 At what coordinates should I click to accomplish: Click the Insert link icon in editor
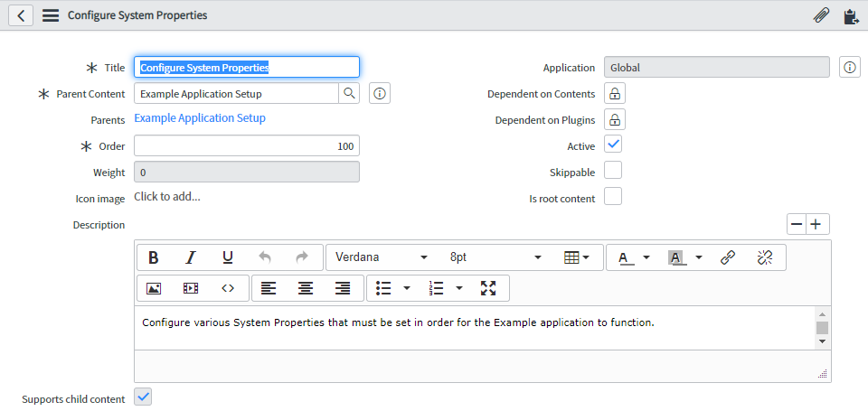point(728,257)
